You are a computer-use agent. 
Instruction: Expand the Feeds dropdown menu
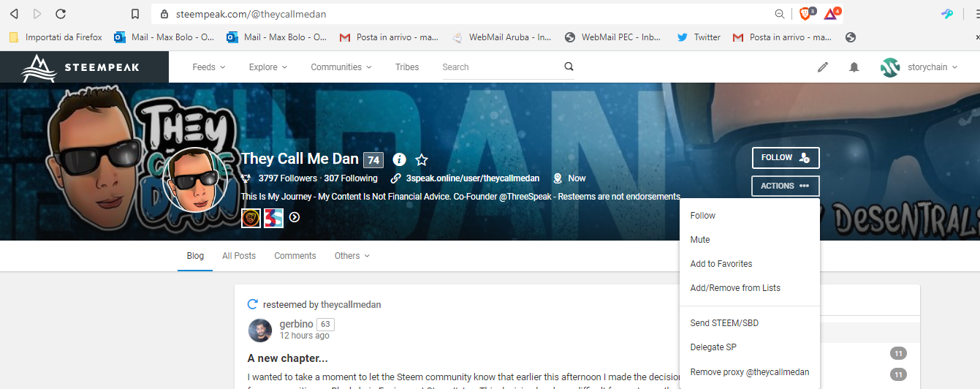(208, 67)
